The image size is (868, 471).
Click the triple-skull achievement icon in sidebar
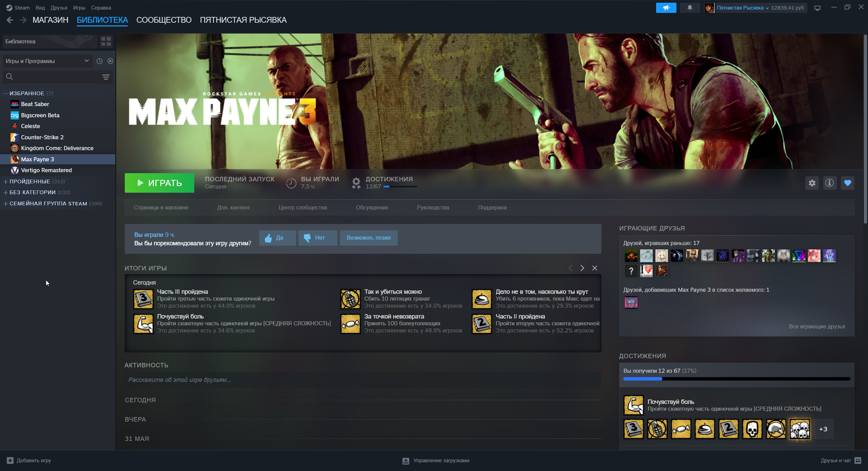click(x=800, y=429)
